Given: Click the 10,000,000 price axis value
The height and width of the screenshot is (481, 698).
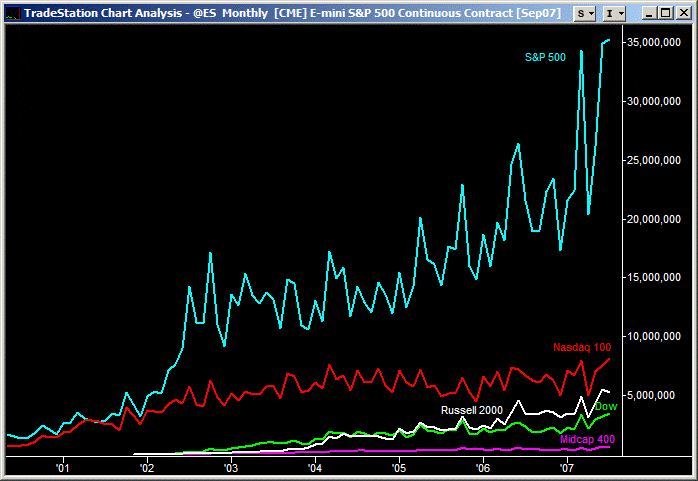Looking at the screenshot, I should click(x=653, y=336).
